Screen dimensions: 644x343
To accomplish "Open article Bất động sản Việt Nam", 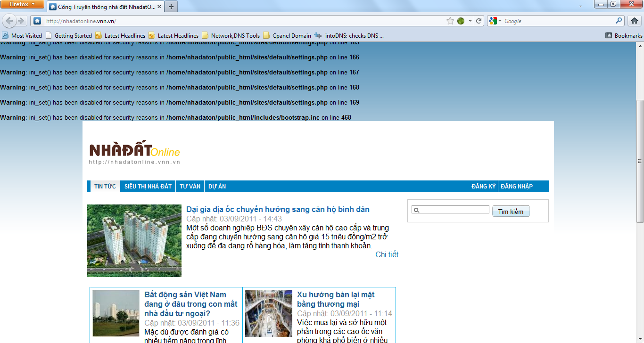I will (191, 304).
